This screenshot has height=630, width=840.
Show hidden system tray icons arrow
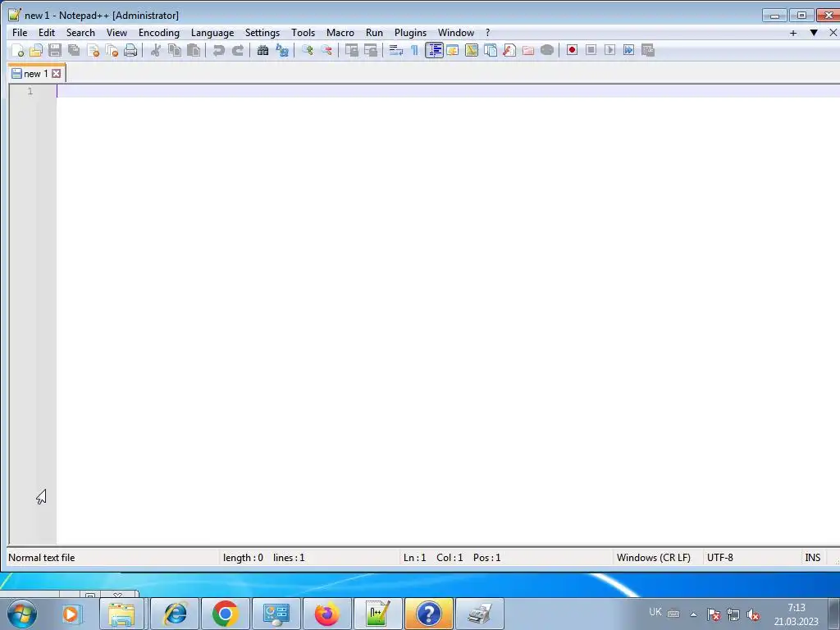click(693, 614)
